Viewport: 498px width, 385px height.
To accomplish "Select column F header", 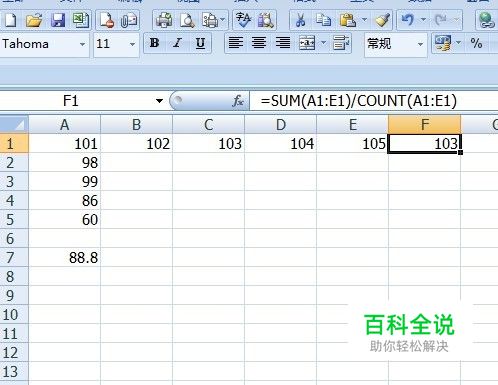I will tap(425, 125).
